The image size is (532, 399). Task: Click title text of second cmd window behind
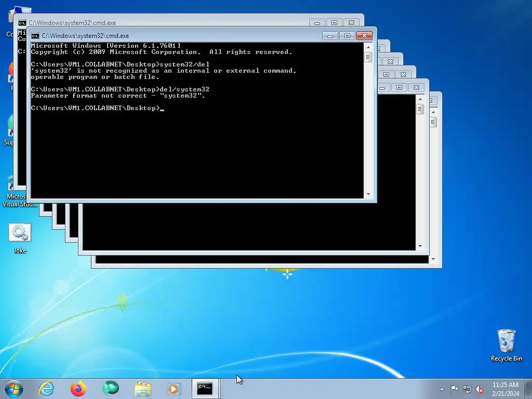(72, 23)
